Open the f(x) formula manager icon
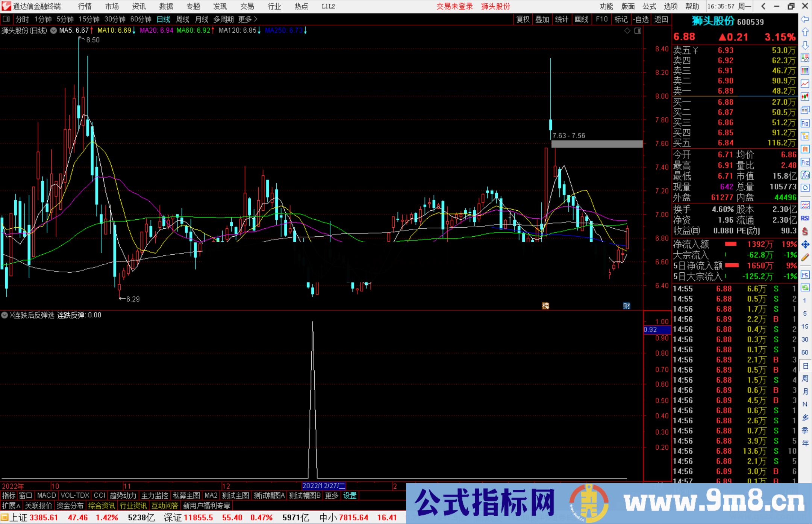 (805, 175)
